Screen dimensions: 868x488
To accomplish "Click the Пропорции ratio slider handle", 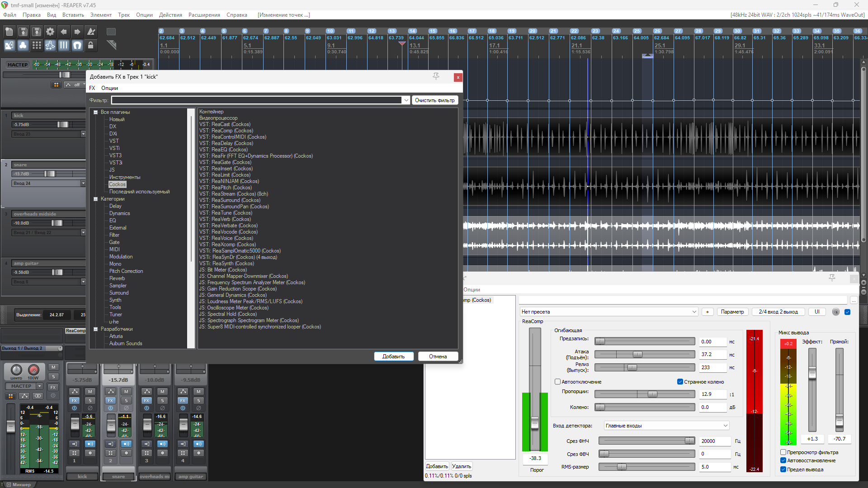I will [652, 394].
